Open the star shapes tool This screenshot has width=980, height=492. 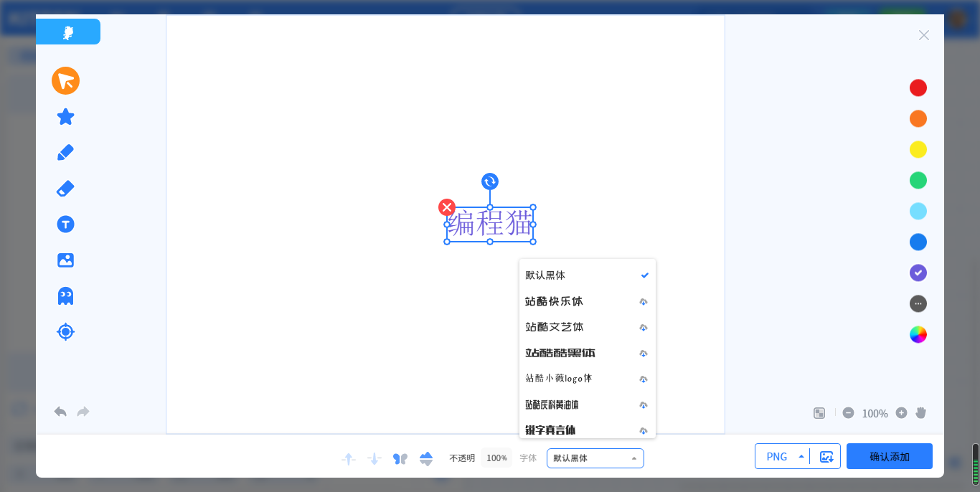[x=65, y=117]
